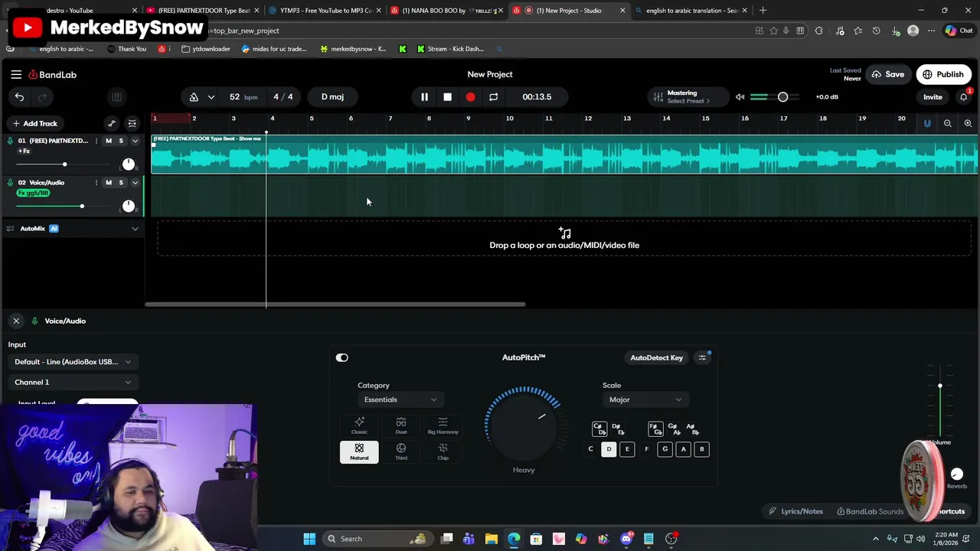Viewport: 980px width, 551px height.
Task: Toggle timeline snap magnet
Action: 927,123
